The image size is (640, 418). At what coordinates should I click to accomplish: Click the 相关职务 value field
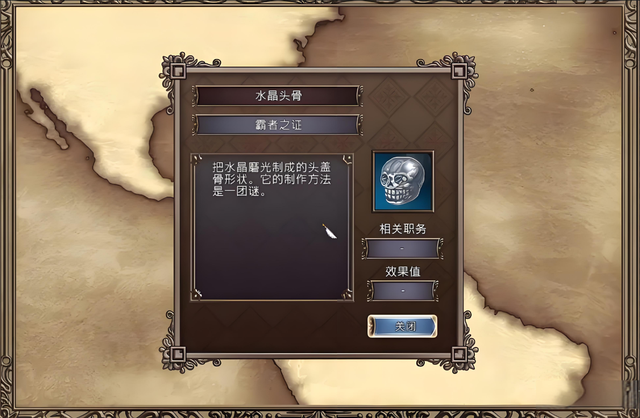[x=402, y=248]
